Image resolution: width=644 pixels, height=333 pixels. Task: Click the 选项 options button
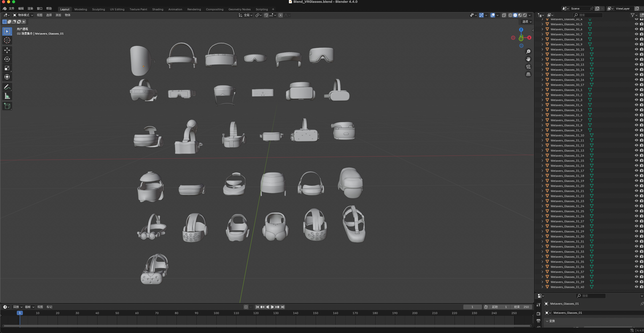pos(527,22)
